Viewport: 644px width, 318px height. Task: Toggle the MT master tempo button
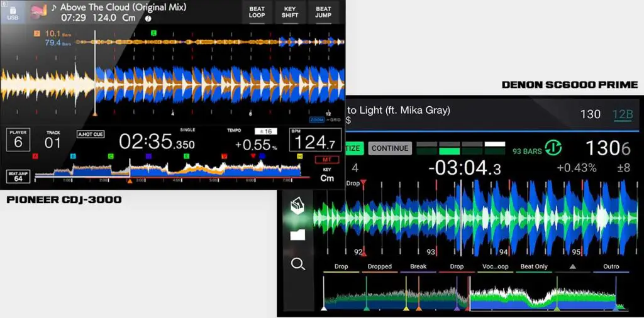[327, 160]
